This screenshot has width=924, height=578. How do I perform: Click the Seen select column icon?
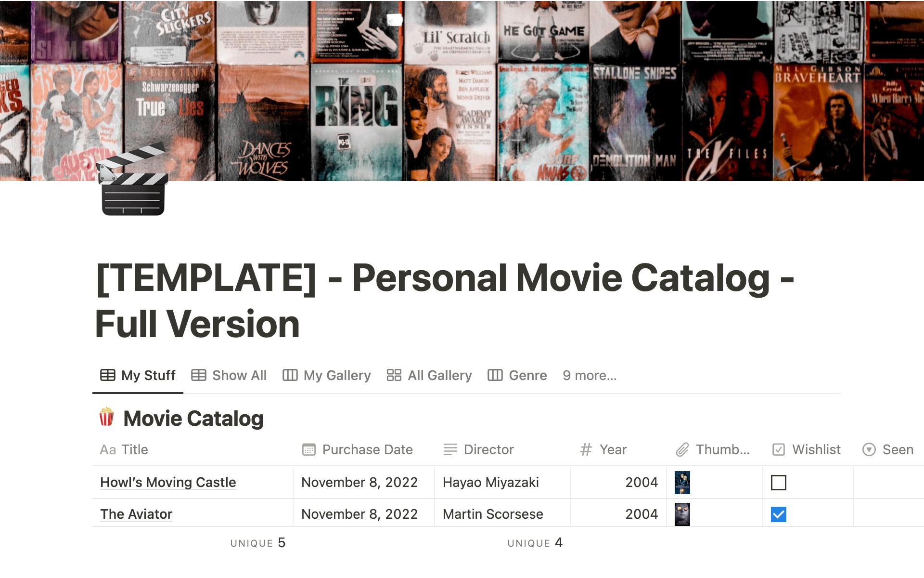coord(869,449)
